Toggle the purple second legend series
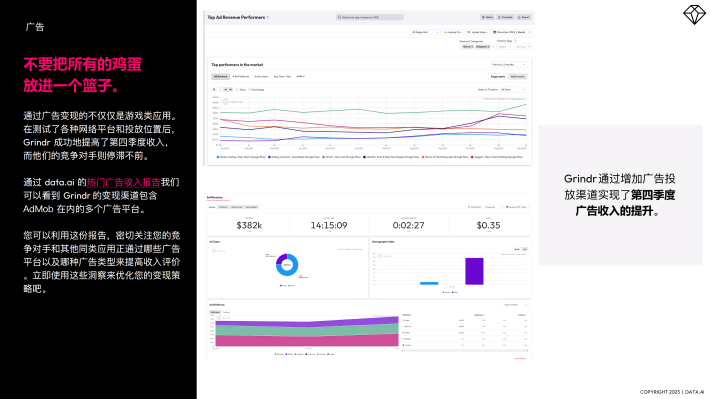 [294, 157]
